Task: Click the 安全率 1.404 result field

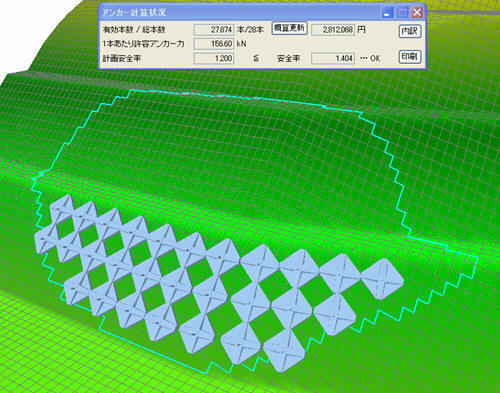Action: click(333, 58)
